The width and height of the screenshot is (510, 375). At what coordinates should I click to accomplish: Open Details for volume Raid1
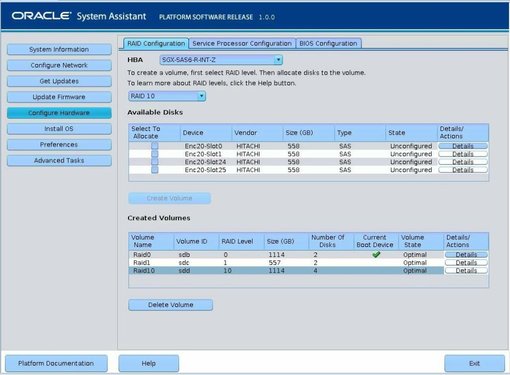[x=466, y=263]
